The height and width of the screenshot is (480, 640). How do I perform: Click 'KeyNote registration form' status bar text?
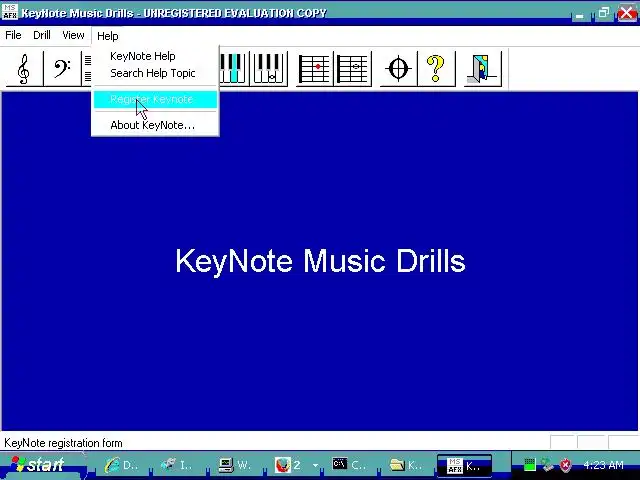pos(63,443)
